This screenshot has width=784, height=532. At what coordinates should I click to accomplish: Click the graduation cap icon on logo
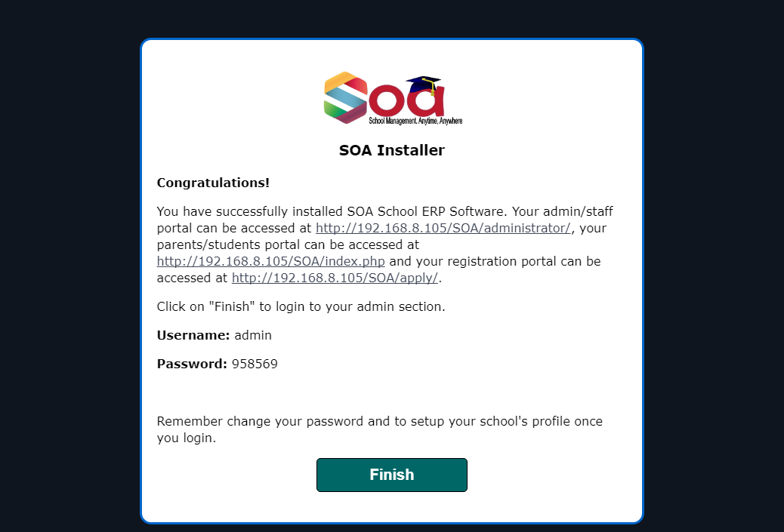[x=424, y=85]
